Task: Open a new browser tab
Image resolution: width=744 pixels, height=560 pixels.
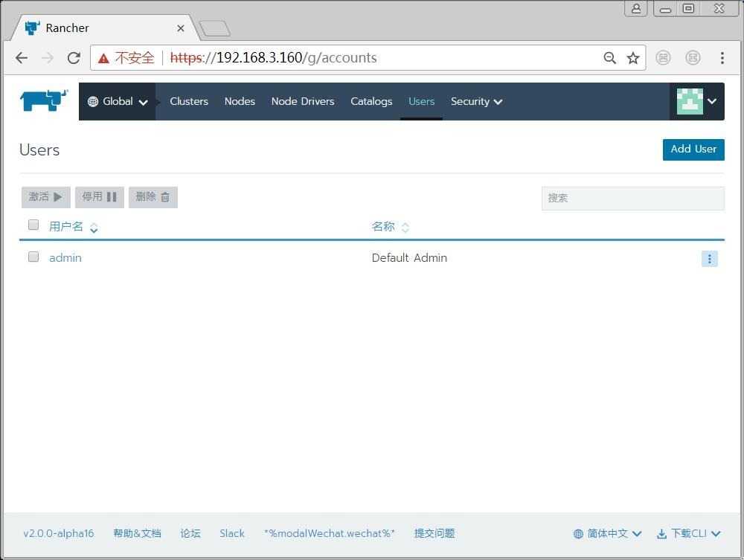Action: [214, 28]
